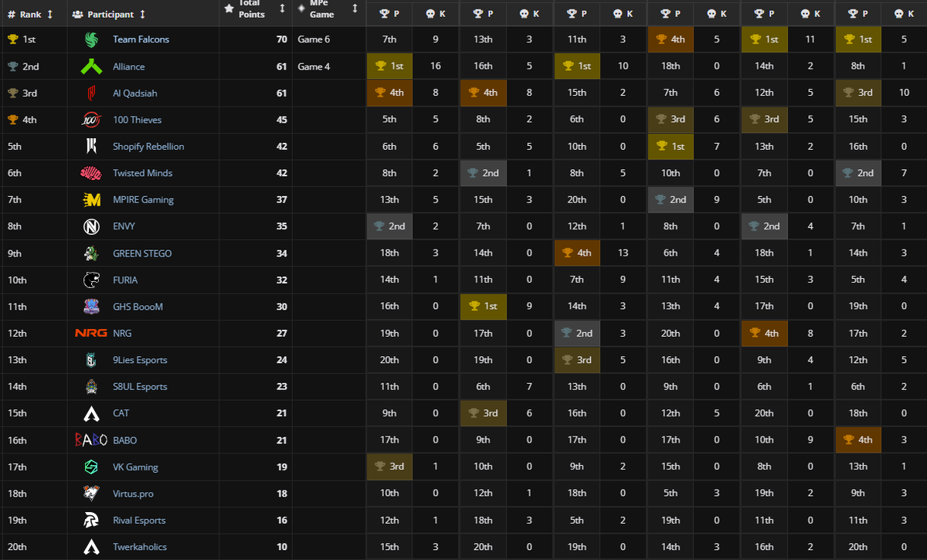The image size is (927, 560).
Task: Open Team Falcons participant link
Action: [x=141, y=39]
